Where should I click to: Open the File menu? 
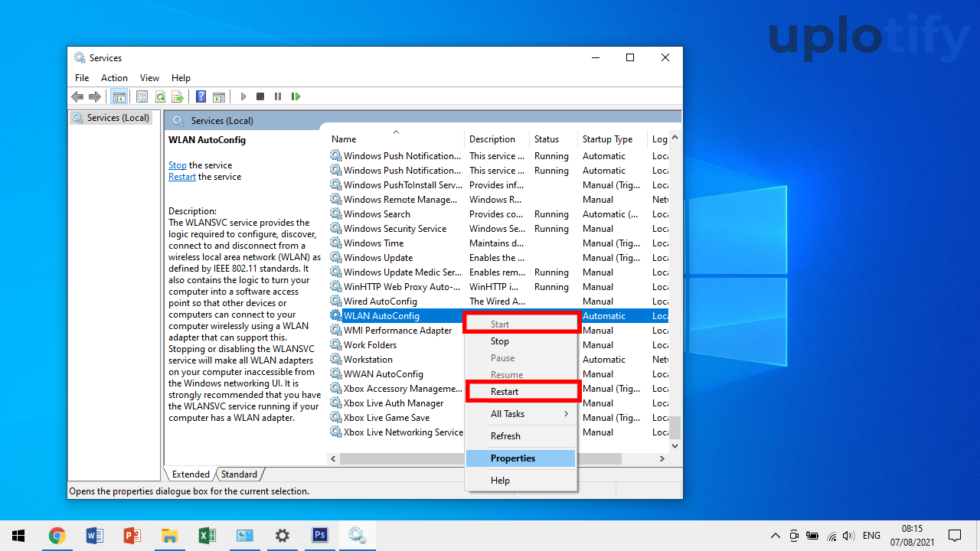click(x=82, y=78)
